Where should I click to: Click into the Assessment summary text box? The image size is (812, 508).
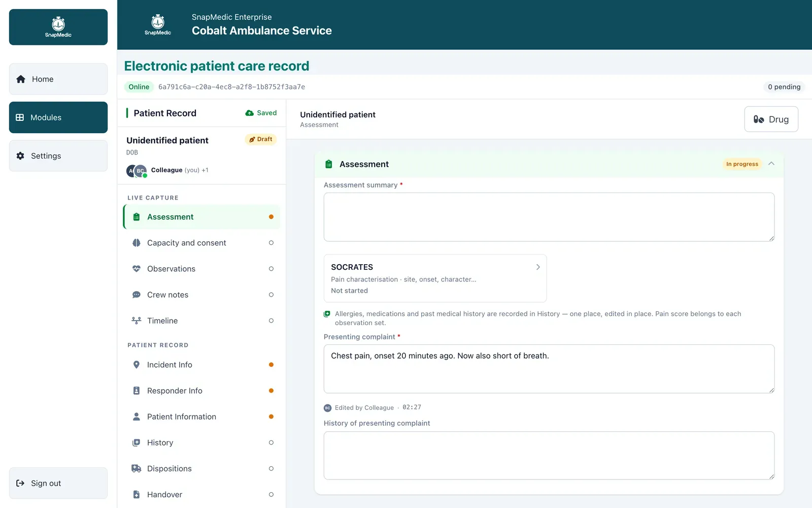[549, 217]
